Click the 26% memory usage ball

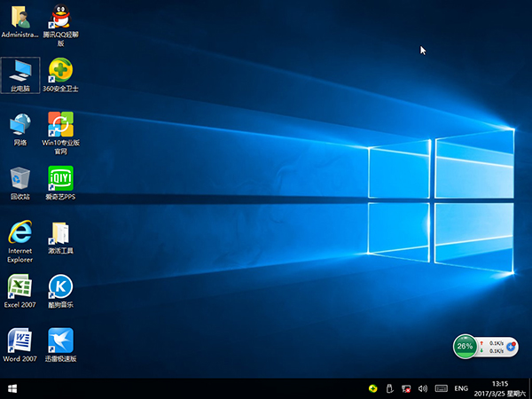464,346
